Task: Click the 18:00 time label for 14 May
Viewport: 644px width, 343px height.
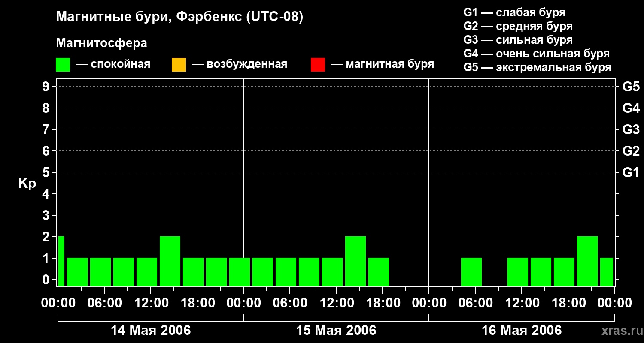Action: pos(197,303)
